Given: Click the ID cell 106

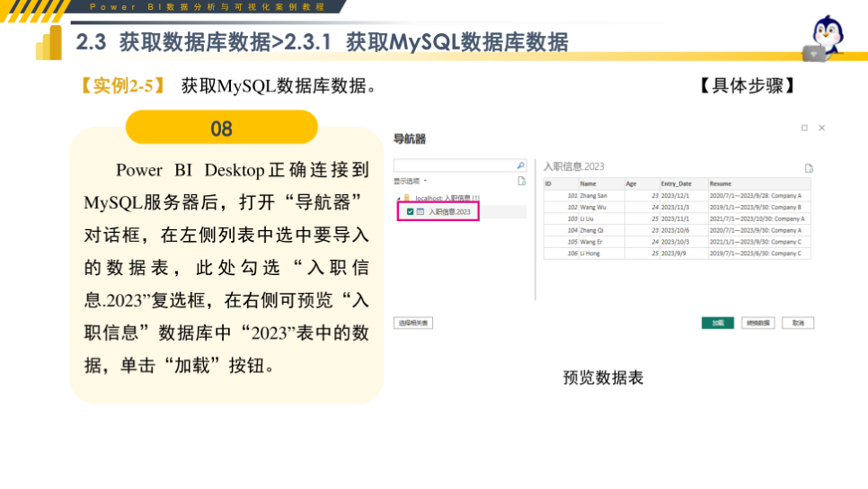Looking at the screenshot, I should point(561,253).
